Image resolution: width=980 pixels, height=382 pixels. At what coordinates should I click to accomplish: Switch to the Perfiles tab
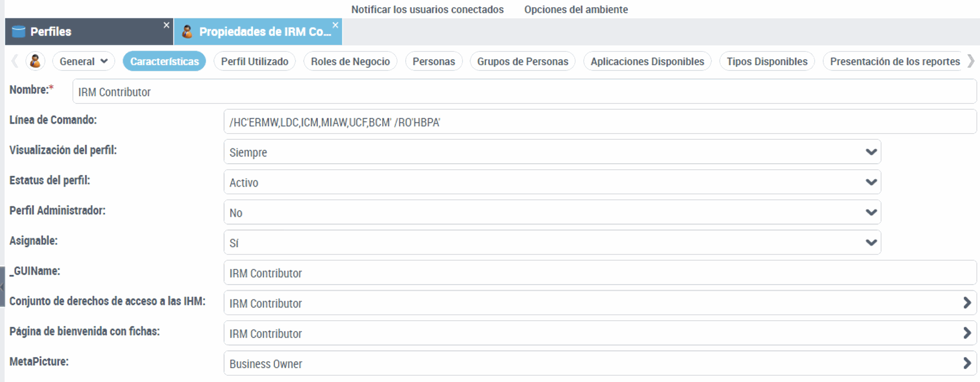(x=89, y=32)
